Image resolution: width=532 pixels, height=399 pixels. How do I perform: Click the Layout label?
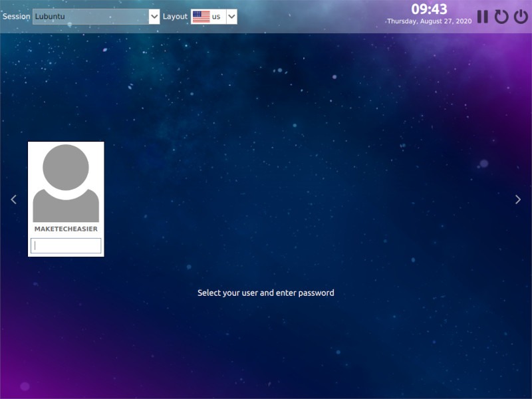coord(175,16)
